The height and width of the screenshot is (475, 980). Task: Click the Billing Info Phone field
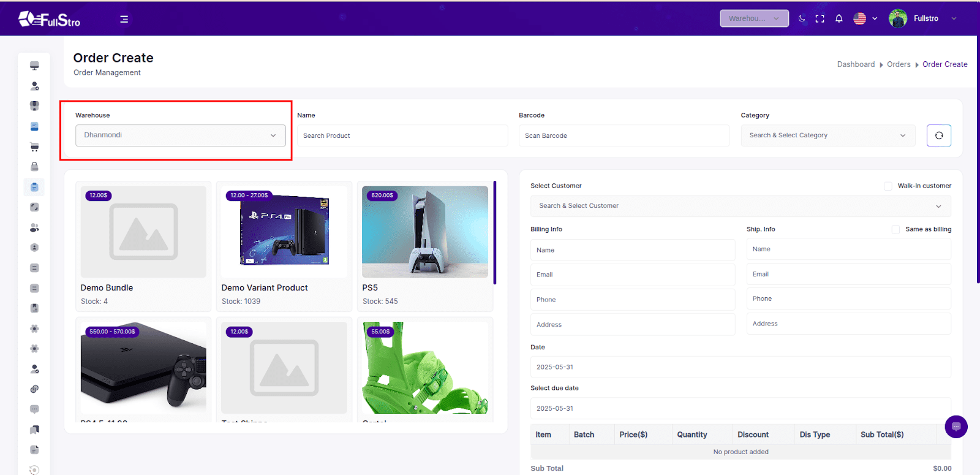[x=633, y=300]
